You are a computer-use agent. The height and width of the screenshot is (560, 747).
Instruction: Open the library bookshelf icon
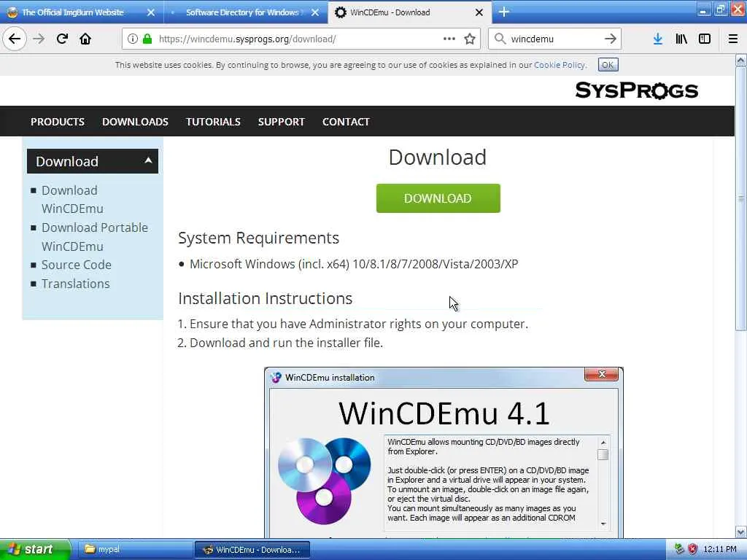pyautogui.click(x=681, y=39)
